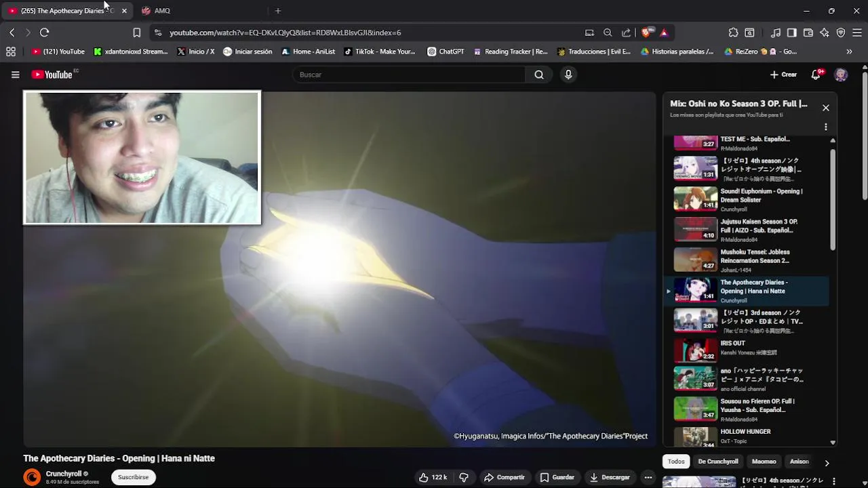
Task: Open the browser main menu
Action: pyautogui.click(x=857, y=33)
